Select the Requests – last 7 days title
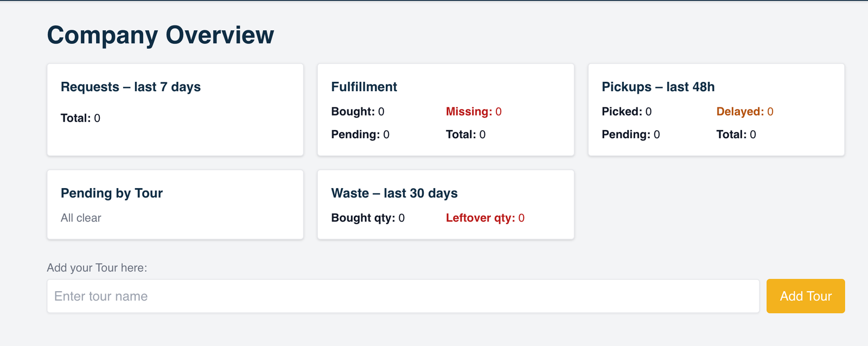The width and height of the screenshot is (868, 346). click(x=131, y=87)
